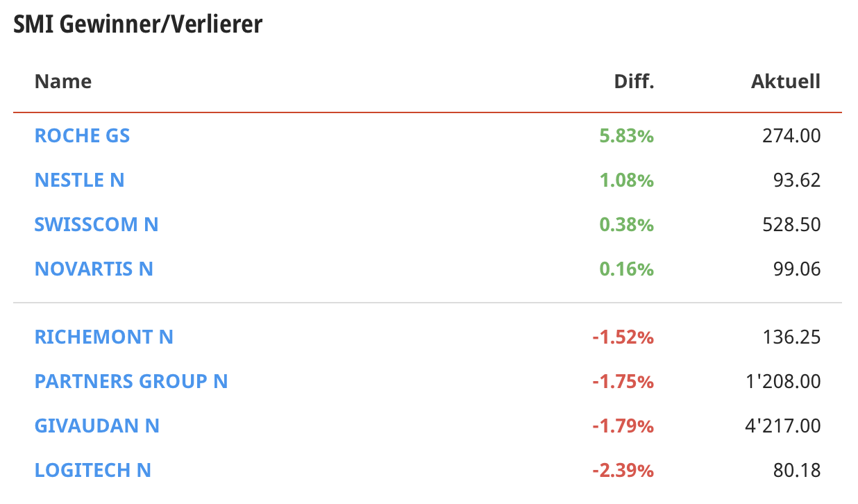This screenshot has width=858, height=504.
Task: Click Novartis's current price 99.06
Action: click(x=796, y=269)
